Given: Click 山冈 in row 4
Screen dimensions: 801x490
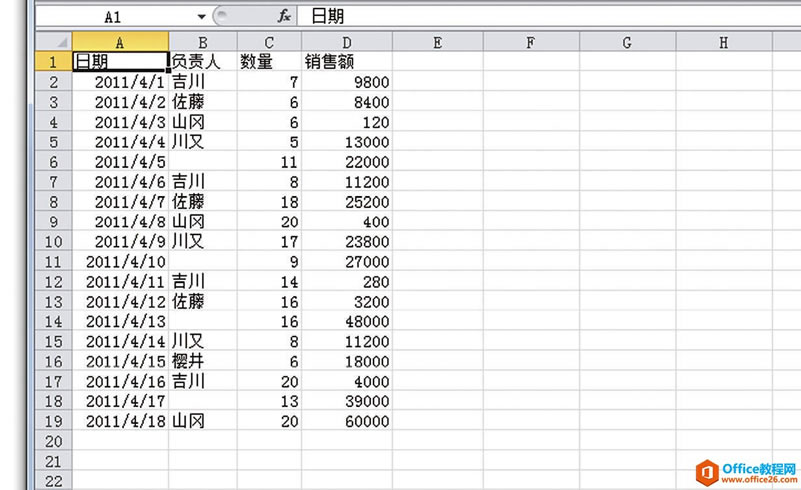Looking at the screenshot, I should (x=203, y=122).
